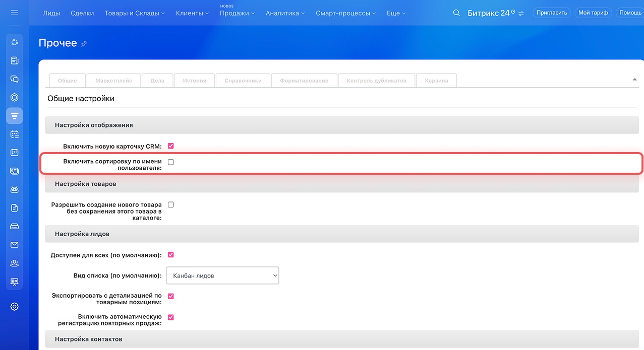Pin the Прочее page with the pin icon
The image size is (644, 350).
click(84, 44)
